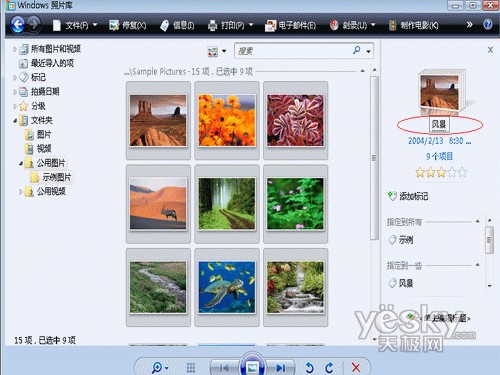Select the garden waterfall thumbnail

coord(295,287)
